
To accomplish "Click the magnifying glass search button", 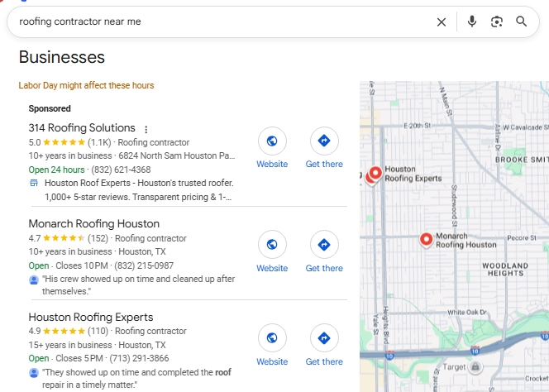I will [522, 22].
